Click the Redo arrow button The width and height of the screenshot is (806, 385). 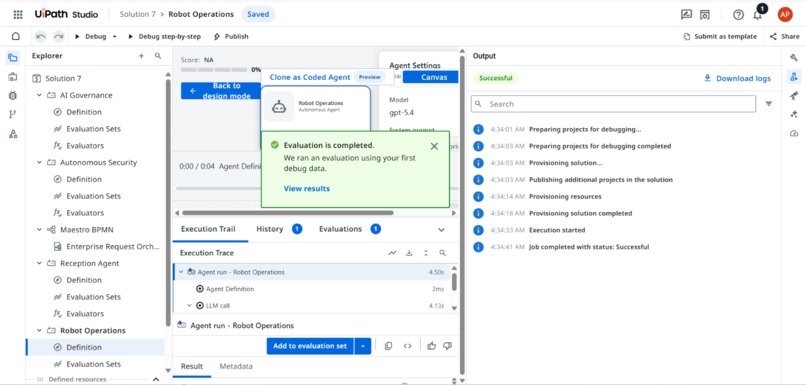(59, 36)
